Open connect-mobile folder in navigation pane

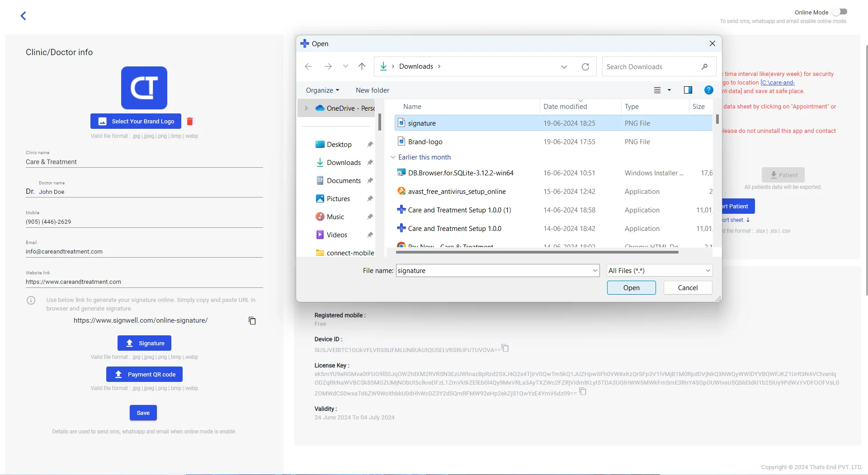(345, 252)
